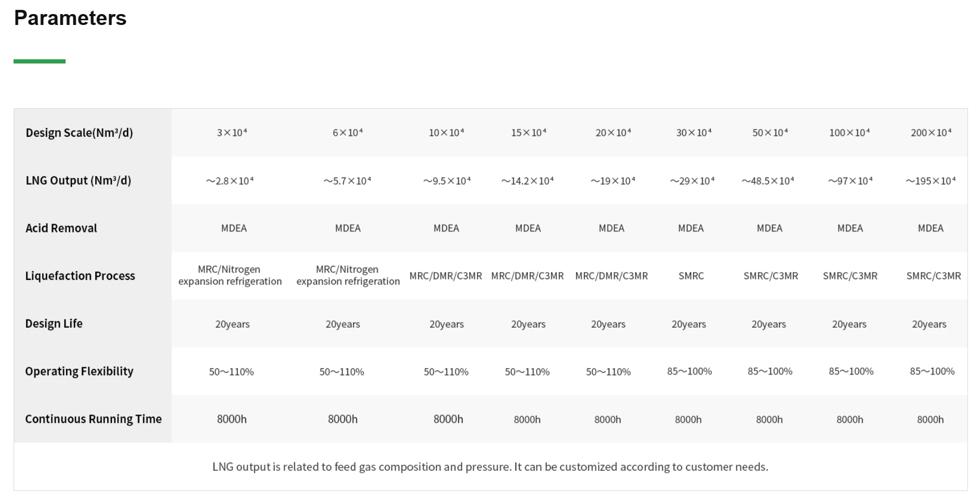Click the LNG output customization footnote

coord(490,467)
